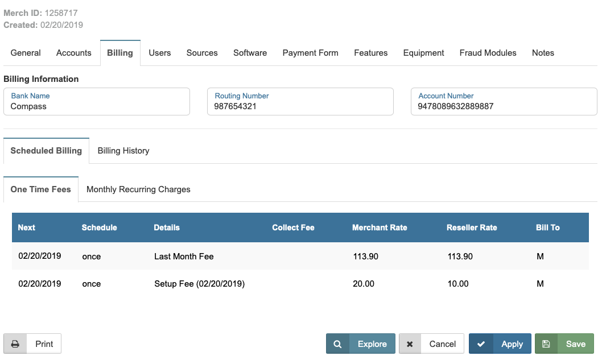Click the Reseller Rate column header
This screenshot has width=602, height=364.
[472, 227]
